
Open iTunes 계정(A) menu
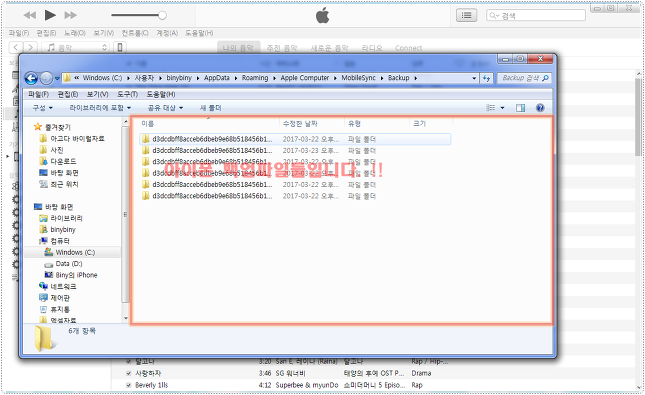pyautogui.click(x=167, y=33)
